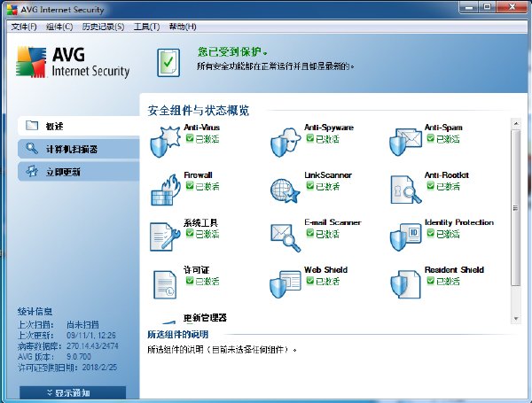Click the 安全组件与状态概览 heading
The image size is (532, 403).
(x=199, y=111)
